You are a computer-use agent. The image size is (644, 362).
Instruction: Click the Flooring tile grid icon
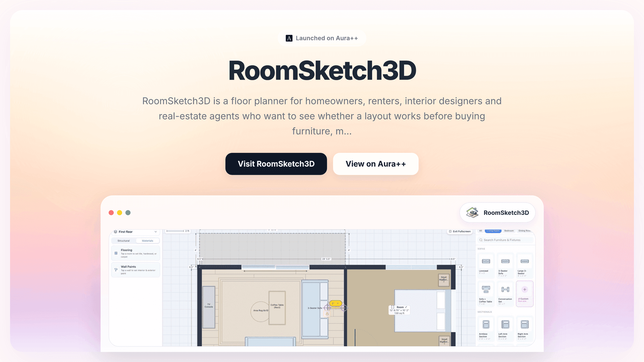click(x=116, y=253)
